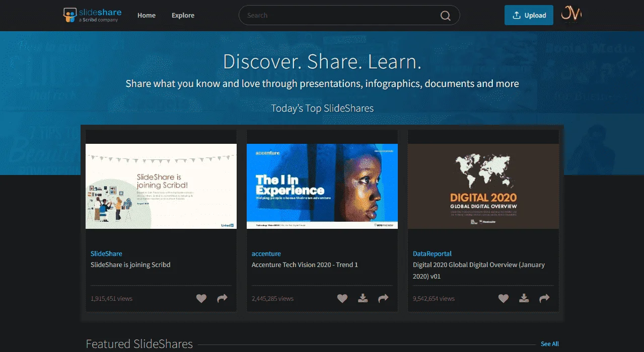Click the Upload button

pos(529,15)
